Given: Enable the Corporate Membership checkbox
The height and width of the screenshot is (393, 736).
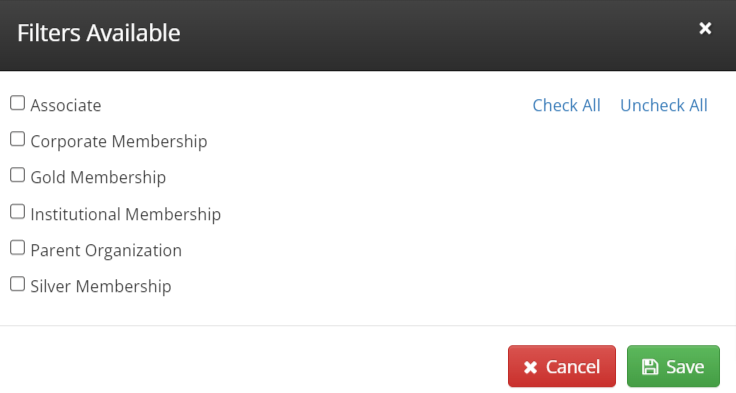Looking at the screenshot, I should (17, 139).
